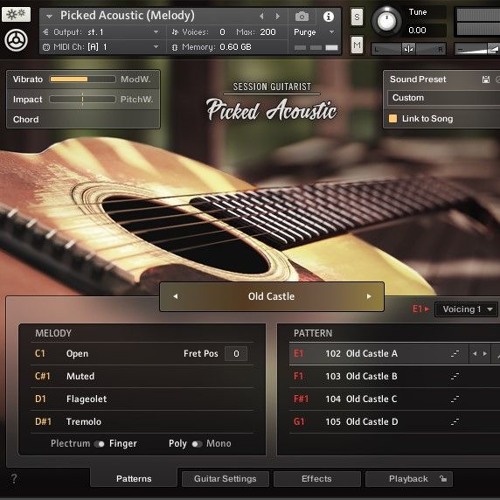Open help with the question mark icon
This screenshot has width=500, height=500.
14,479
